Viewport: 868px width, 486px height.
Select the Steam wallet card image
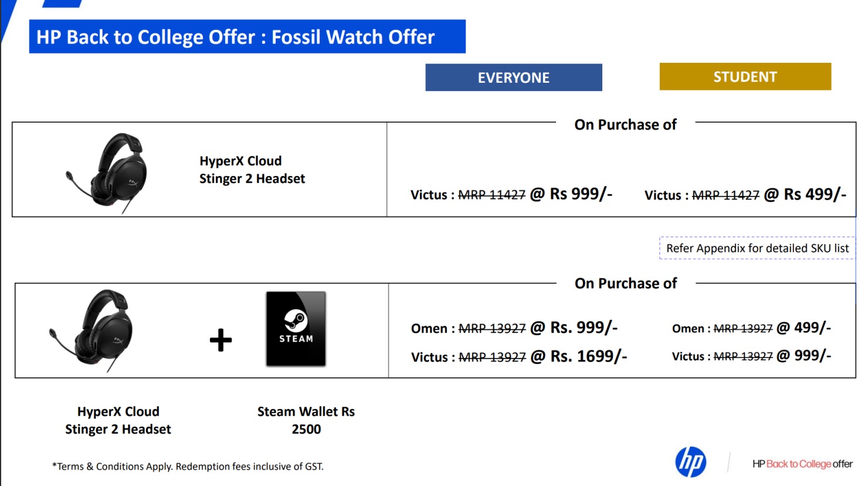(296, 329)
